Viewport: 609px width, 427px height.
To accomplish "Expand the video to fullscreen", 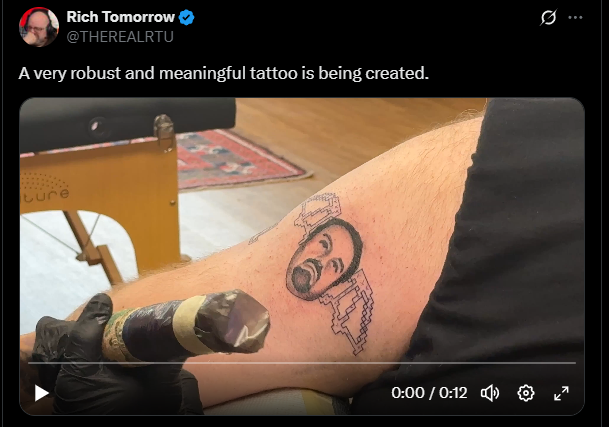I will click(x=561, y=393).
